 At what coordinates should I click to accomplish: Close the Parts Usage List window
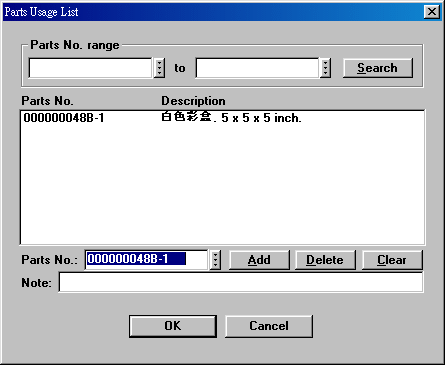coord(432,12)
